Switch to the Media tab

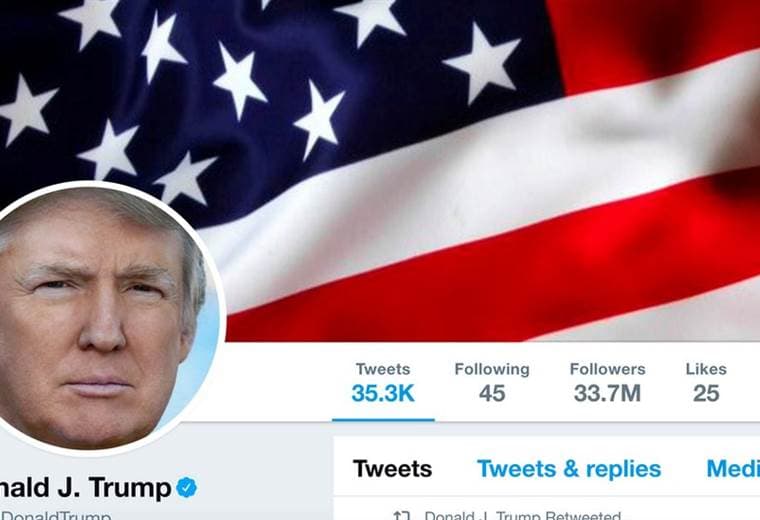pos(733,469)
